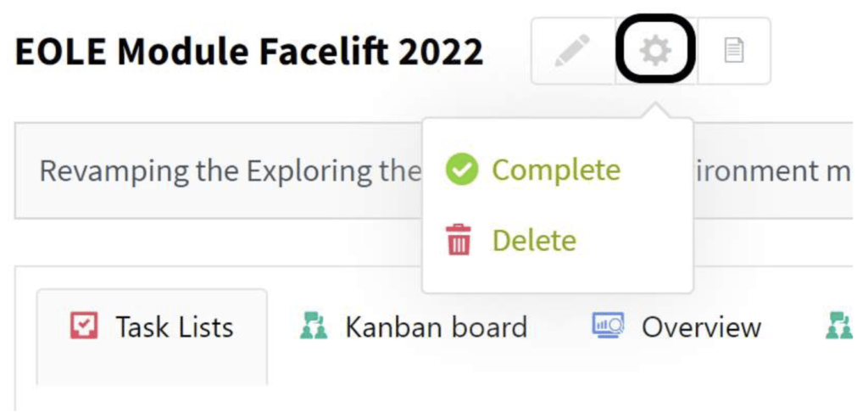Viewport: 868px width, 413px height.
Task: Click the EOLE Module Facelift 2022 title
Action: pyautogui.click(x=249, y=53)
